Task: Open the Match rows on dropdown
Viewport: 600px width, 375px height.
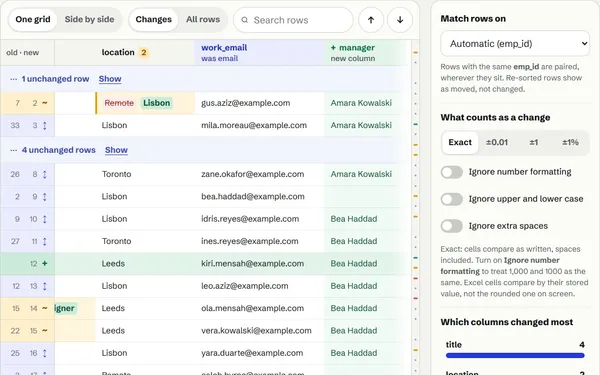Action: pyautogui.click(x=515, y=44)
